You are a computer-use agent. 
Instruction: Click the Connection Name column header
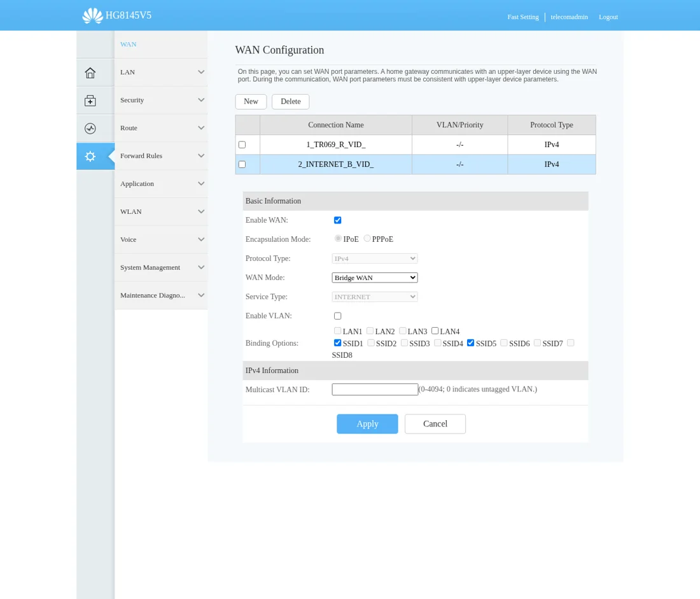(x=336, y=125)
